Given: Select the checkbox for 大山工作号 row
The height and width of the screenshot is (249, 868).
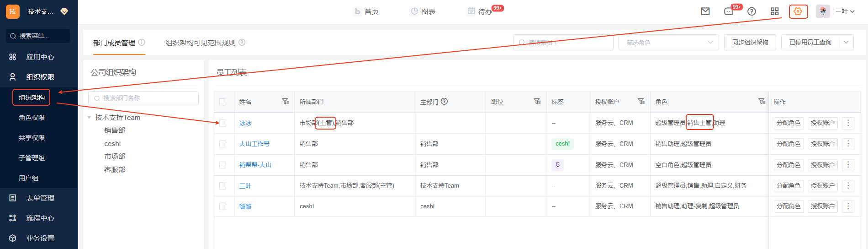Looking at the screenshot, I should [223, 144].
